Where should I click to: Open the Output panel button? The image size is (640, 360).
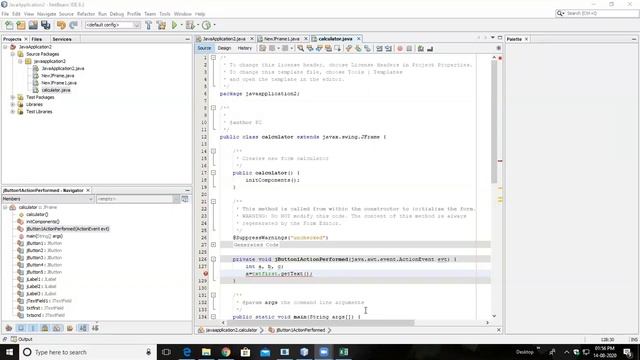click(22, 339)
